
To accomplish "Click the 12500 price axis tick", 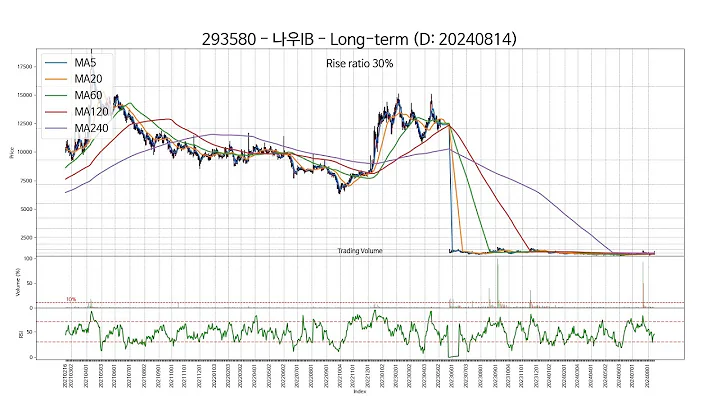I will click(x=25, y=123).
